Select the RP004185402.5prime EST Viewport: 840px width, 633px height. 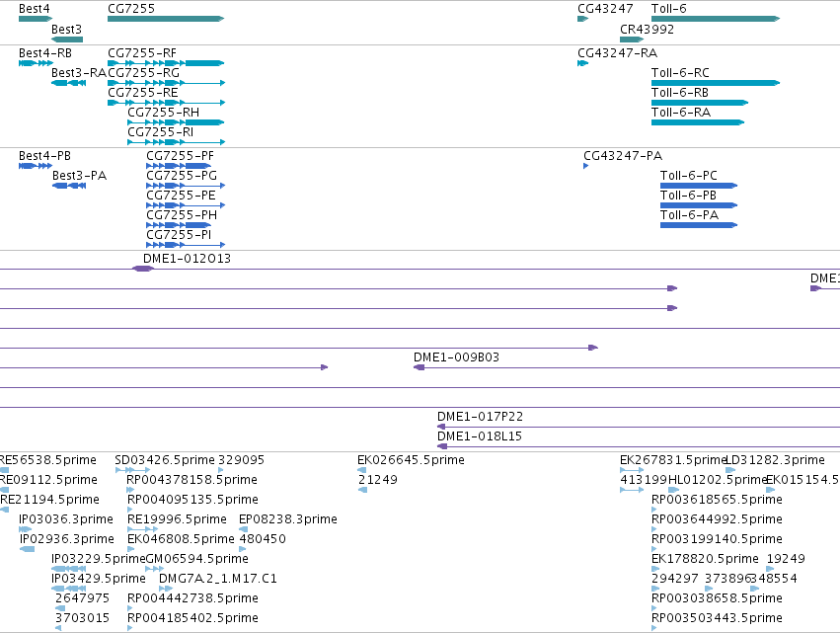129,629
